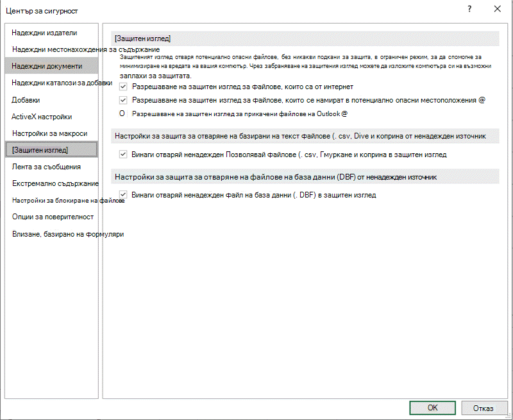Toggle protected view for Outlook attachments

click(x=122, y=114)
